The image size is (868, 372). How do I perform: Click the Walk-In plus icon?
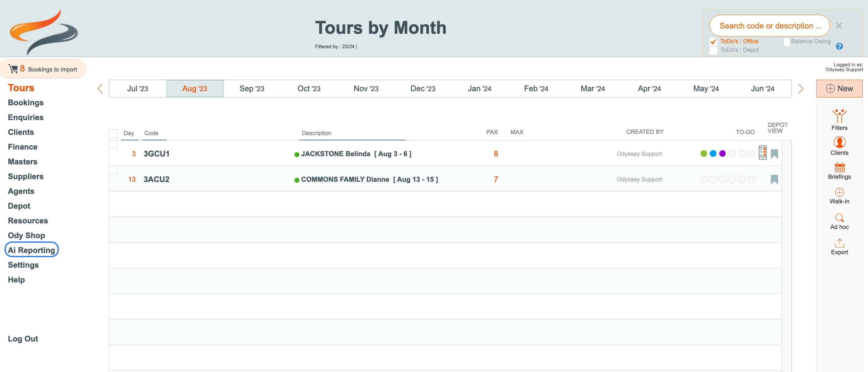click(x=839, y=192)
